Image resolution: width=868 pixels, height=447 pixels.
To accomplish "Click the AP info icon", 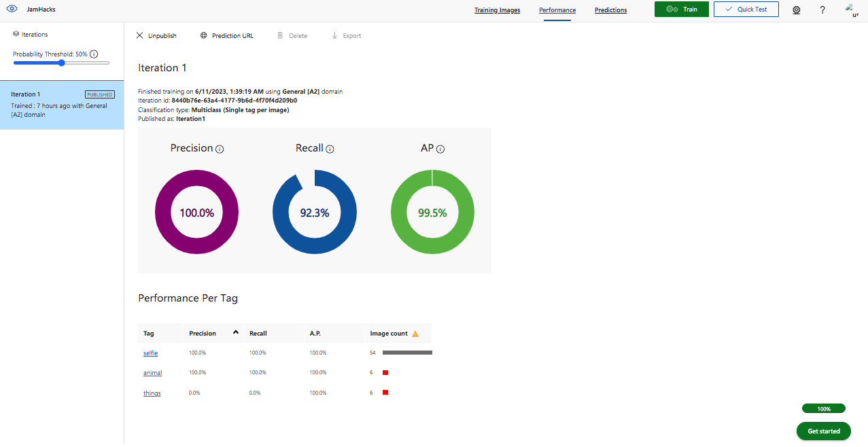I will pos(440,149).
